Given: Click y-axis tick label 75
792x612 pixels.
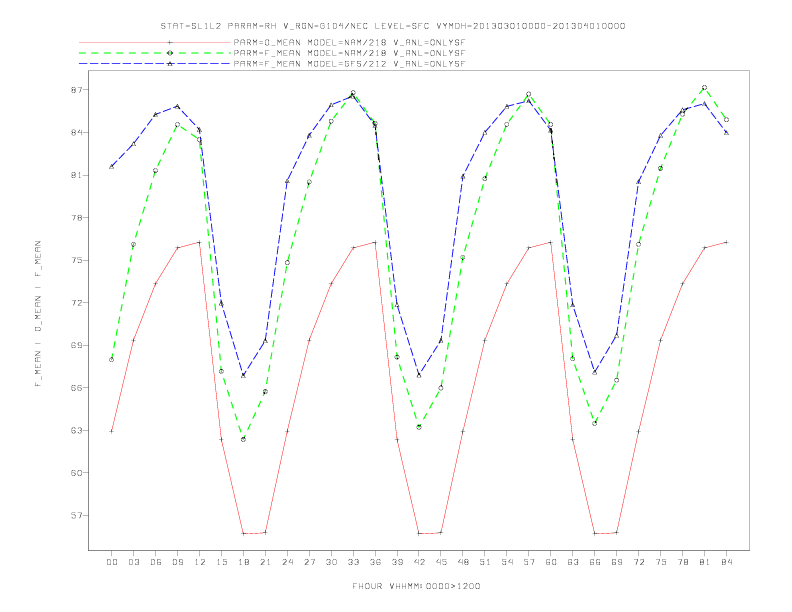Looking at the screenshot, I should coord(77,261).
